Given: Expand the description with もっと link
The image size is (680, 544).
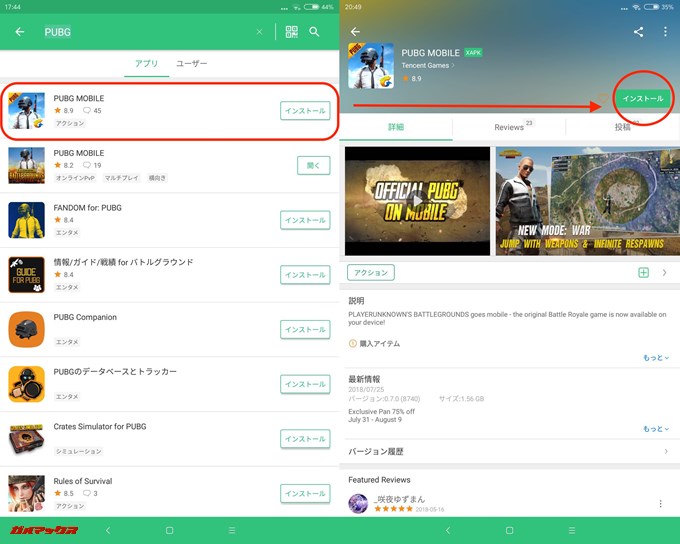Looking at the screenshot, I should [x=656, y=357].
